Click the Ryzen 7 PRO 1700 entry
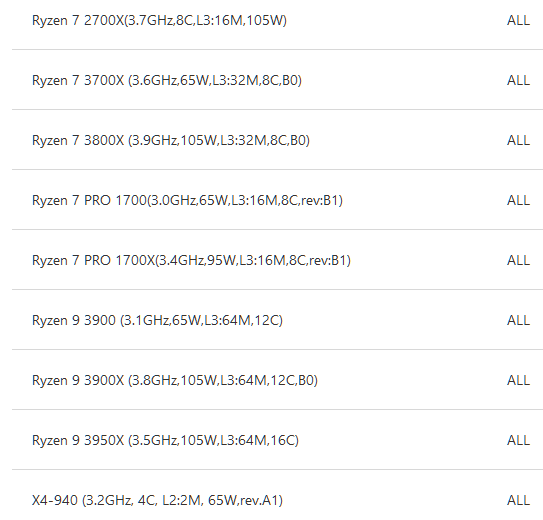The height and width of the screenshot is (520, 543). coord(187,200)
